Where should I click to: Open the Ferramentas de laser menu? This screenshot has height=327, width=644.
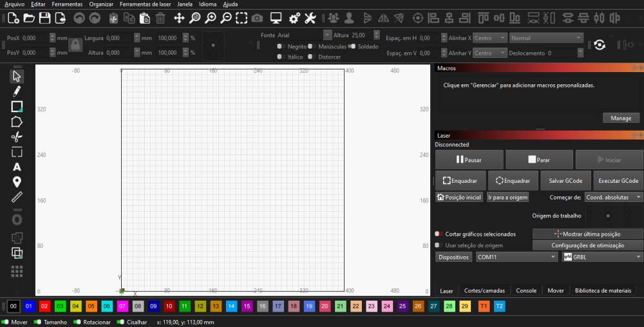[145, 4]
